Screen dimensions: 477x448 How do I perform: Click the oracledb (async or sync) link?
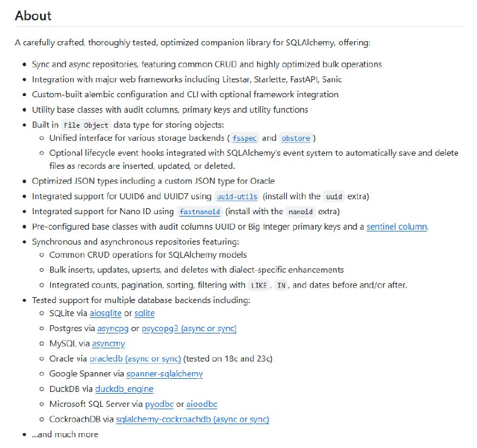pyautogui.click(x=135, y=359)
